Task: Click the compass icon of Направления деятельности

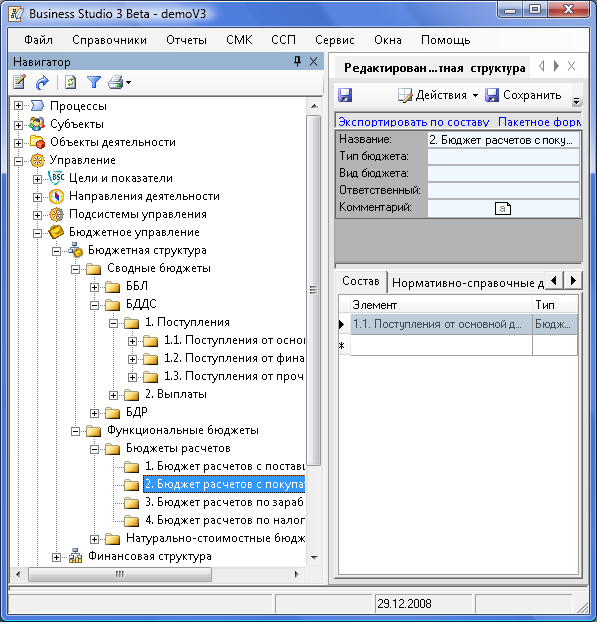Action: click(56, 196)
